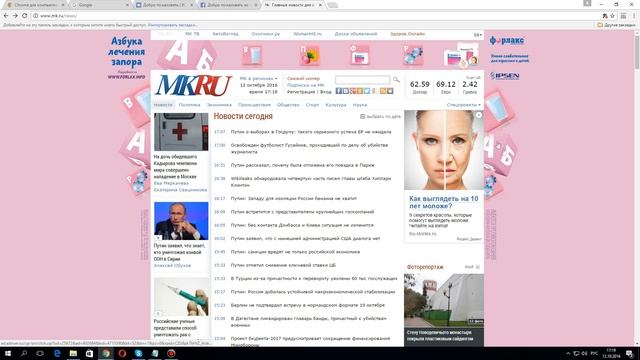Open the 'Другие закладки' bookmarks folder

(616, 25)
